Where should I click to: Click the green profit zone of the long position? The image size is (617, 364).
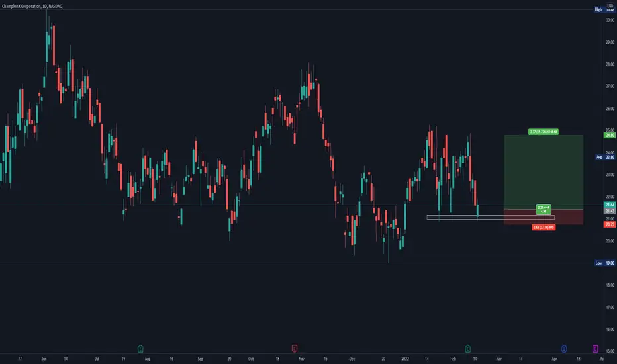click(x=544, y=172)
